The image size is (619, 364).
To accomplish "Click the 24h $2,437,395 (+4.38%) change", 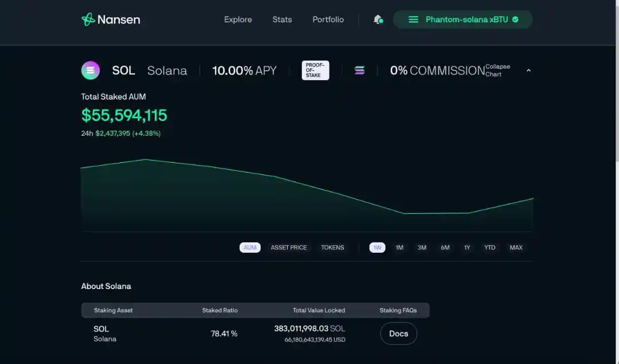I will tap(121, 134).
